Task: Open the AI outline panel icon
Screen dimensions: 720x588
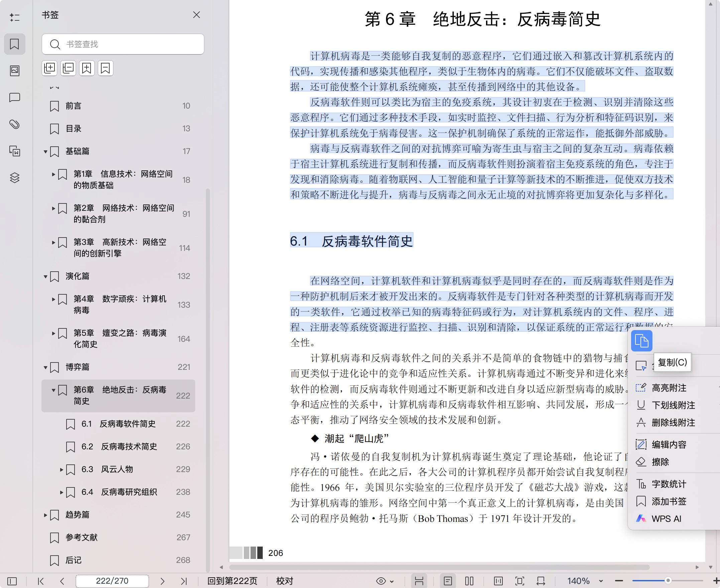Action: point(15,17)
